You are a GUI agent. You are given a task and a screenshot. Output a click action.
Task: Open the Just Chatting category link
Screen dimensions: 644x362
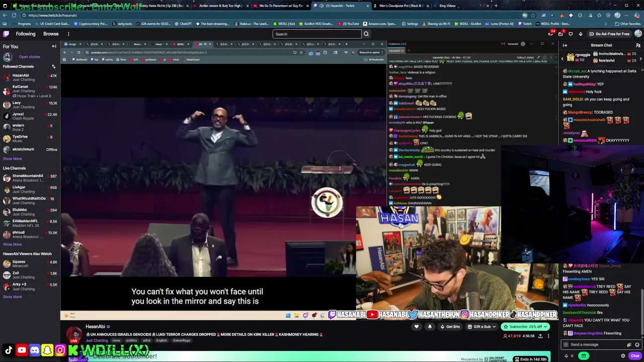coord(97,340)
